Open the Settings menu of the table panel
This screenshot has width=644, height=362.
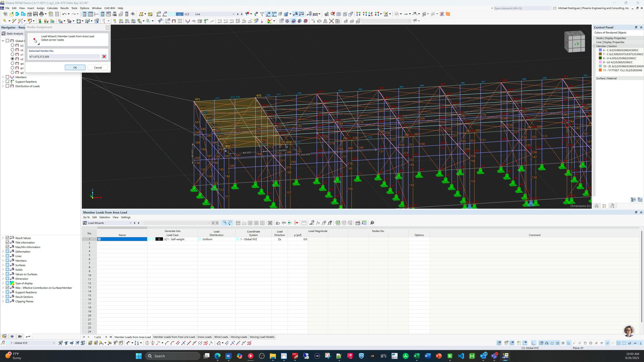[126, 217]
